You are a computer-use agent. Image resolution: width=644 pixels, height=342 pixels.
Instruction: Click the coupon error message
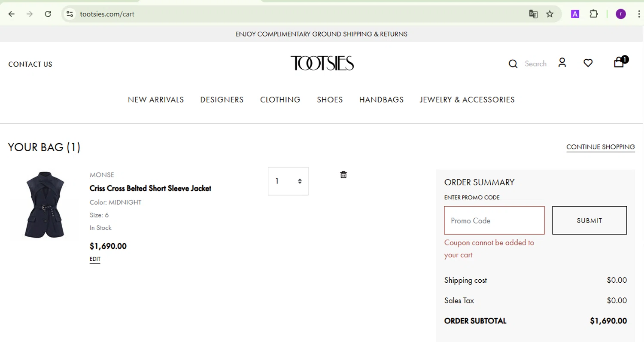489,249
